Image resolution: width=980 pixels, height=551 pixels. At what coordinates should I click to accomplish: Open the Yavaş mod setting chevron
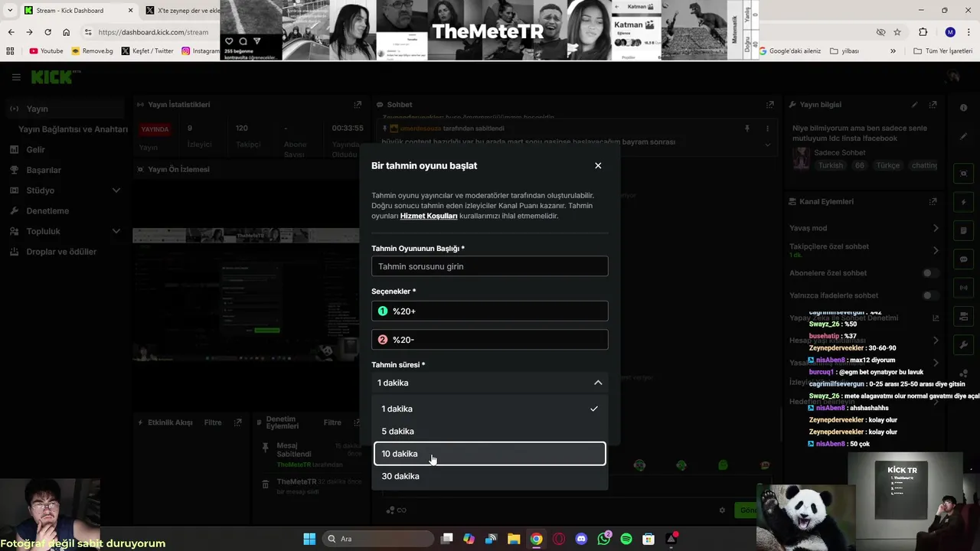click(936, 228)
